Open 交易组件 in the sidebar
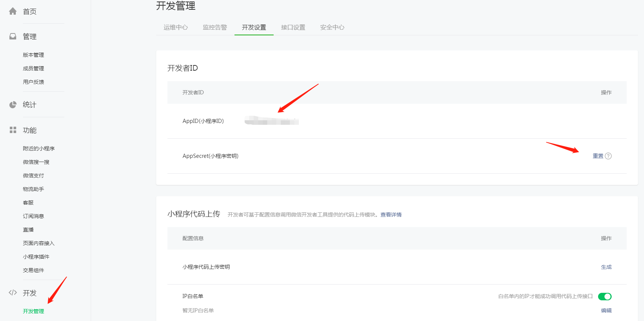This screenshot has height=321, width=644. (33, 270)
